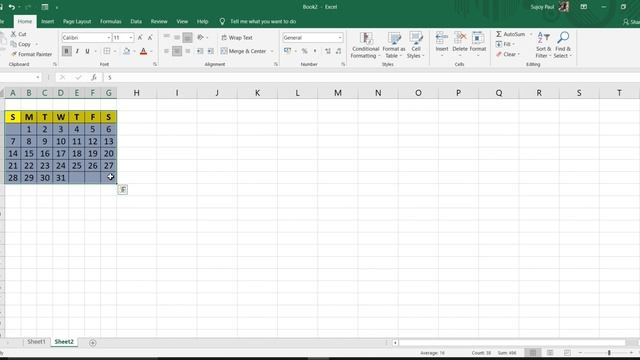Switch to Page Layout view in status bar
This screenshot has height=360, width=640.
coord(550,353)
